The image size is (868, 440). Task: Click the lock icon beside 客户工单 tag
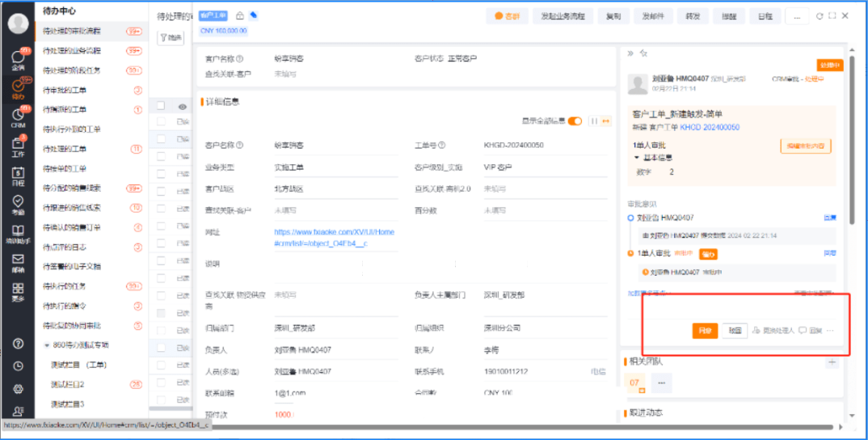(x=240, y=15)
